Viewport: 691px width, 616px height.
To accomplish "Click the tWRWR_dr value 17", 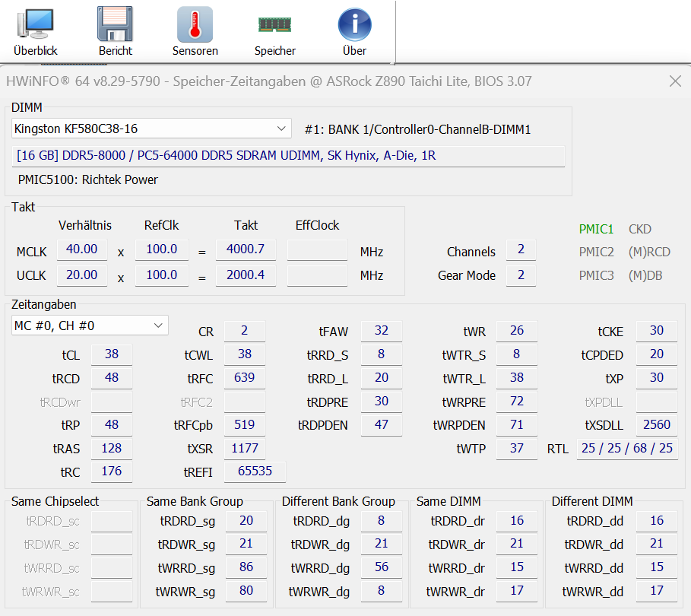I will coord(516,592).
